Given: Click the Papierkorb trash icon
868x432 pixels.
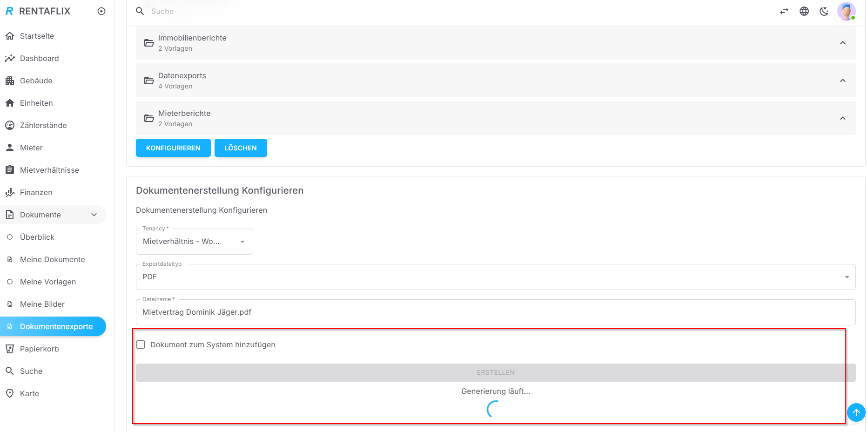Looking at the screenshot, I should coord(10,349).
